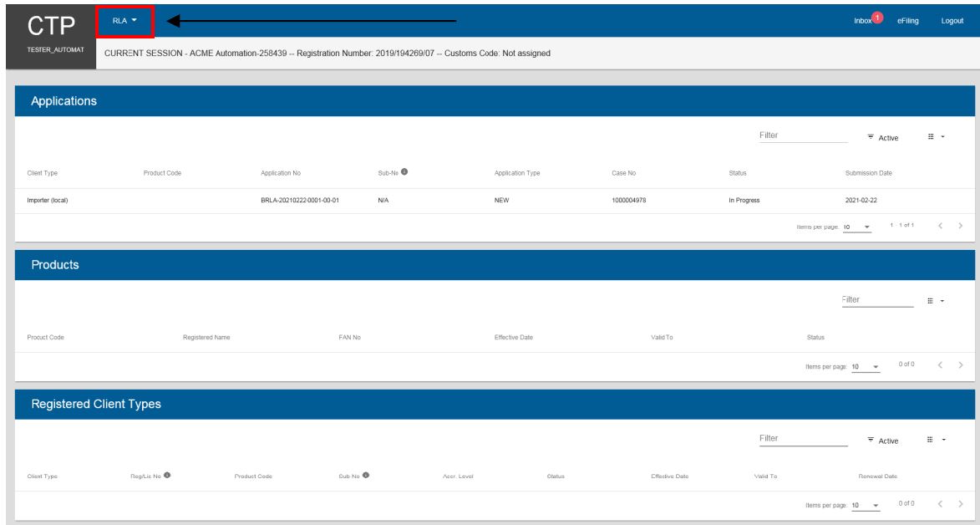Open column grid menu in Applications panel
Image resolution: width=980 pixels, height=525 pixels.
[936, 137]
